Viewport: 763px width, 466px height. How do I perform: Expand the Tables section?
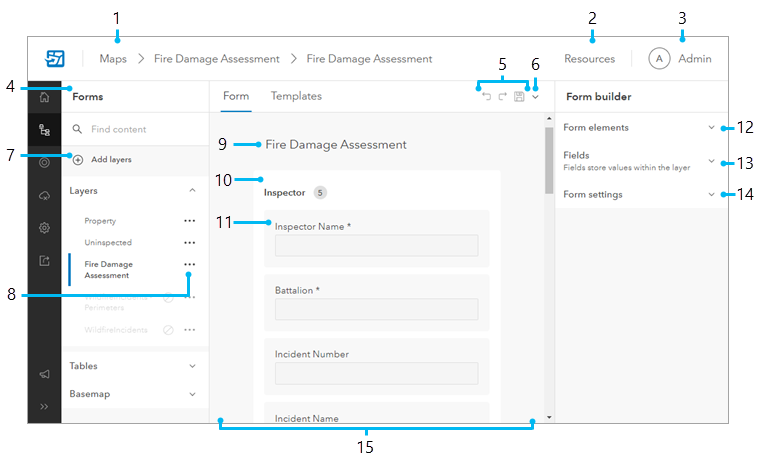tap(192, 366)
